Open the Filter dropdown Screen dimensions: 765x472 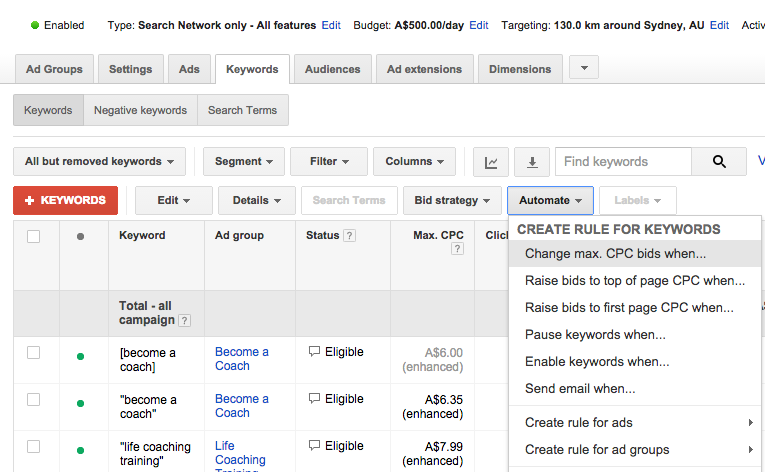click(x=329, y=162)
